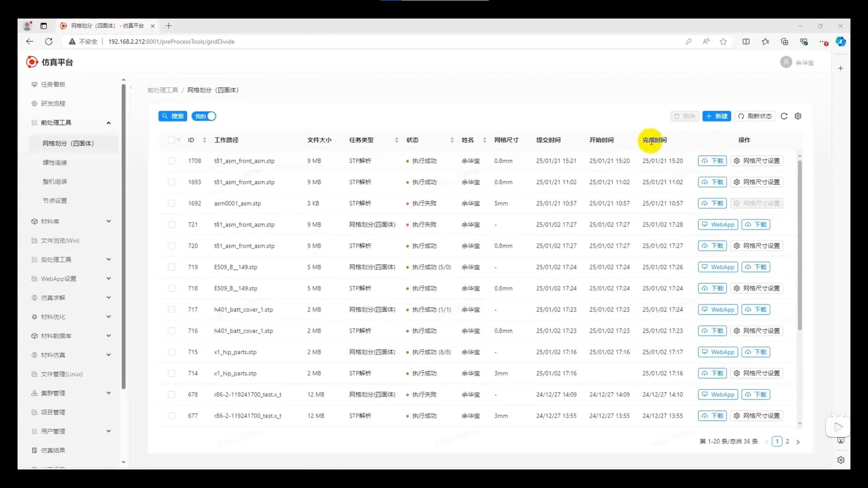
Task: Click the 新建 button
Action: 717,116
